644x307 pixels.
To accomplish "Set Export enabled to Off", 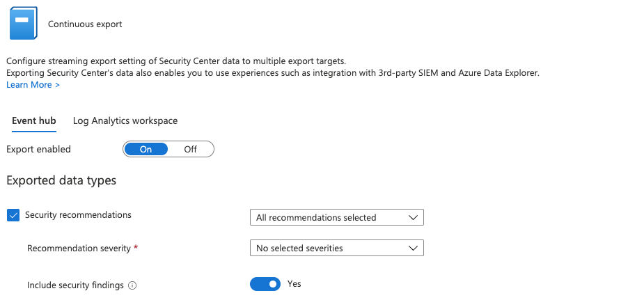I will click(190, 149).
